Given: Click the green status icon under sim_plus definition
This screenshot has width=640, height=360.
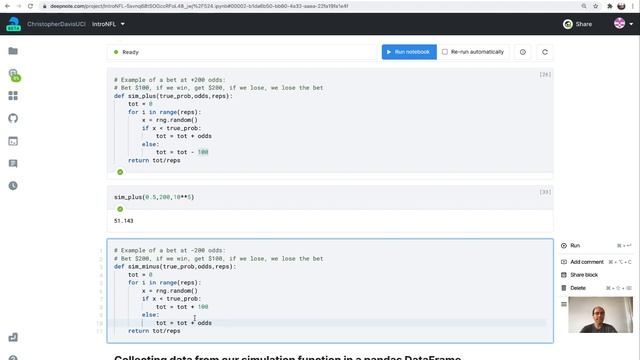Looking at the screenshot, I should click(120, 172).
